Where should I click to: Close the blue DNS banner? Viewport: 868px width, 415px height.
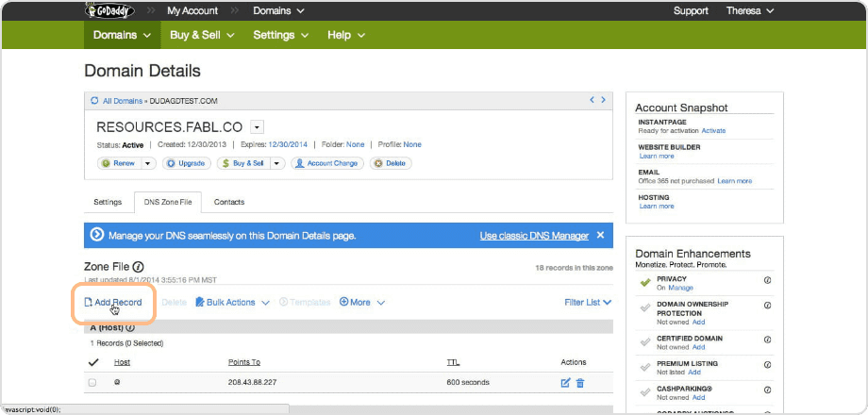coord(601,235)
